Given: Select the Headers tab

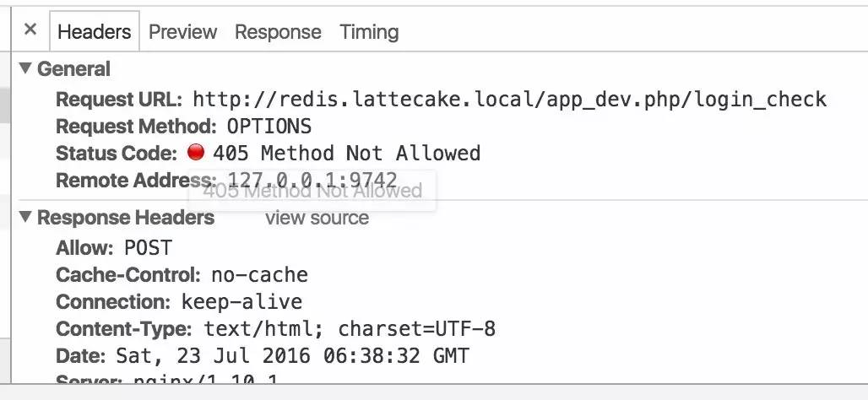Looking at the screenshot, I should (x=94, y=32).
